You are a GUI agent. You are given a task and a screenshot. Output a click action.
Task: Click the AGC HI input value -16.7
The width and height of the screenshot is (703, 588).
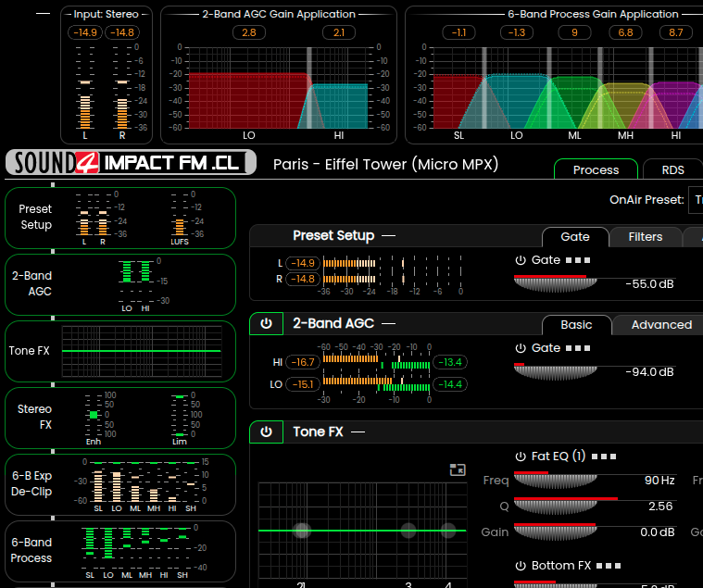click(x=303, y=362)
